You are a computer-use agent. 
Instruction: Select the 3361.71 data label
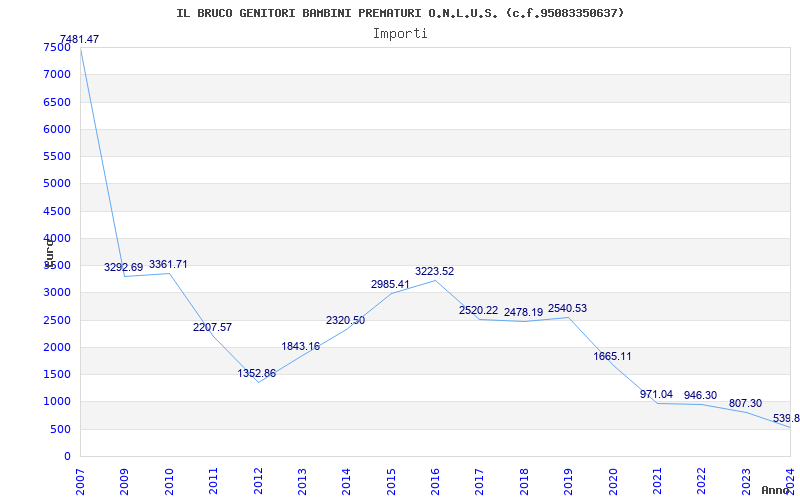coord(168,264)
